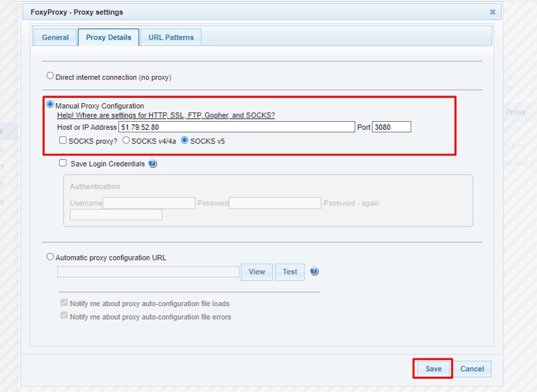Image resolution: width=537 pixels, height=392 pixels.
Task: Select SOCKS v4/4a radio button
Action: point(126,140)
